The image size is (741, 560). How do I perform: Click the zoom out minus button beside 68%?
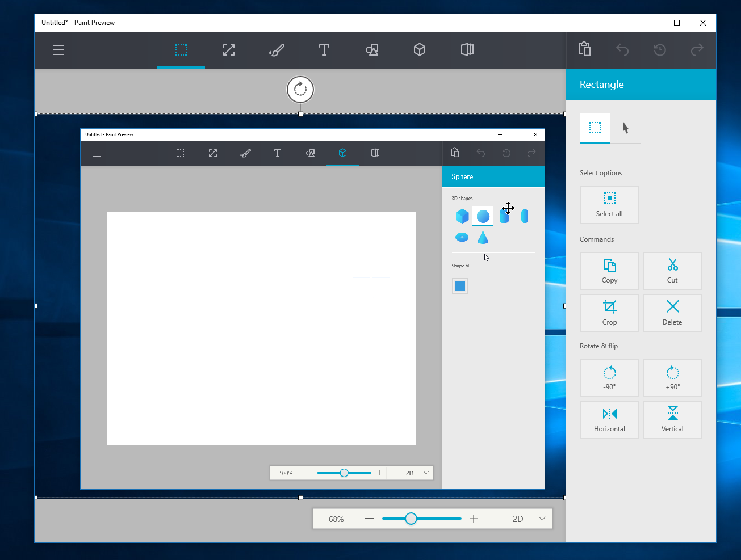pyautogui.click(x=370, y=519)
